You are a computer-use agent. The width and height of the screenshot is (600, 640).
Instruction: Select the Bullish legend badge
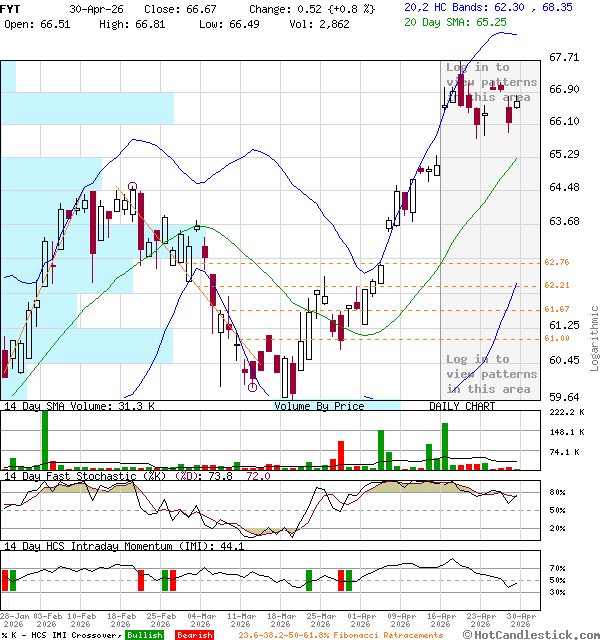[144, 634]
